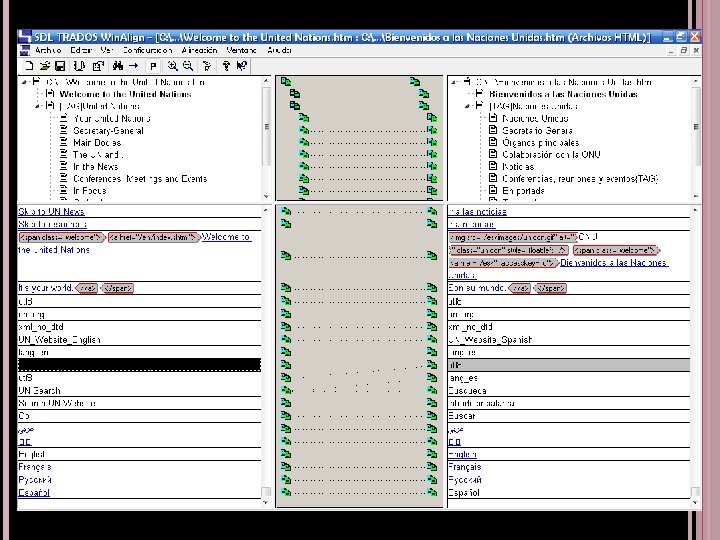Create a new alignment project
The width and height of the screenshot is (720, 540).
click(x=29, y=66)
